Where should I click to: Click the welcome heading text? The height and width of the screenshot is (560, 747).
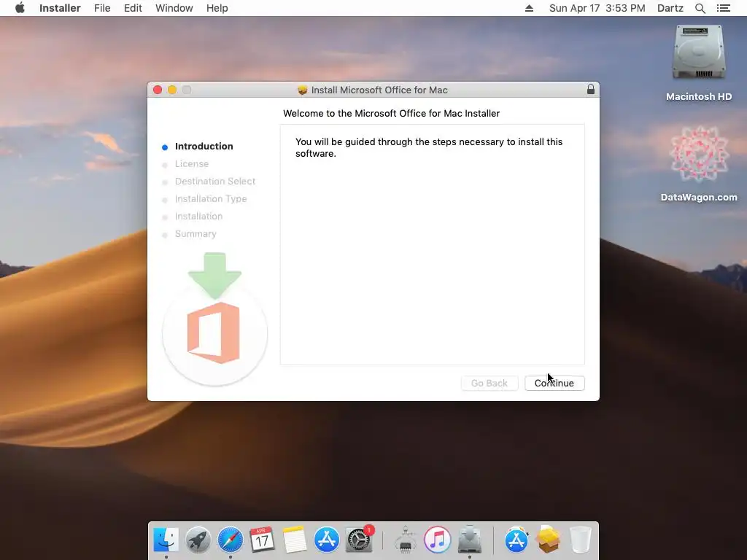point(391,113)
